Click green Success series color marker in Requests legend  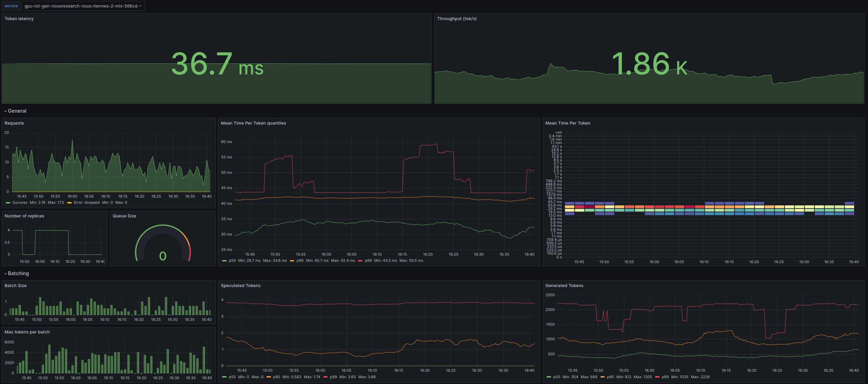tap(8, 203)
